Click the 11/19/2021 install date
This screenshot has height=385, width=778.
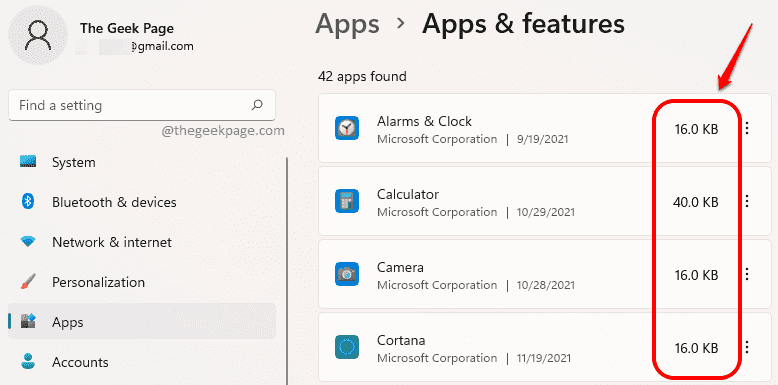(x=544, y=358)
